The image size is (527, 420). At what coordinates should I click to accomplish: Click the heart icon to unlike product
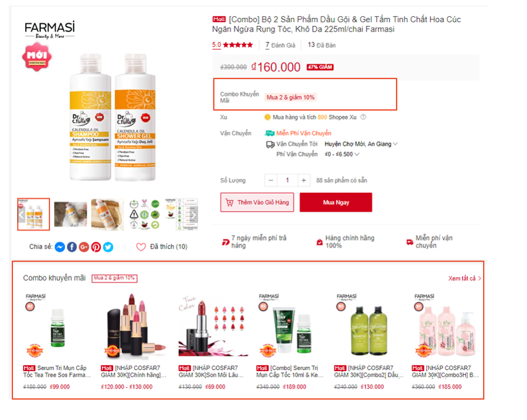coord(141,247)
